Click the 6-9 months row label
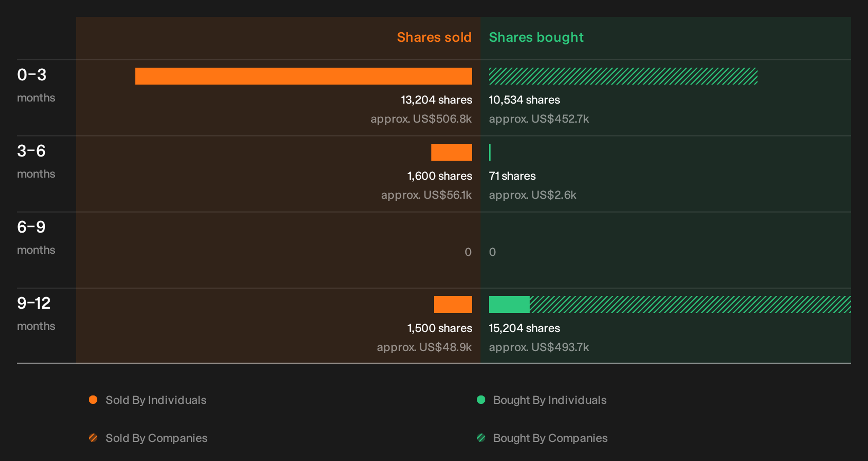The image size is (868, 461). click(36, 237)
